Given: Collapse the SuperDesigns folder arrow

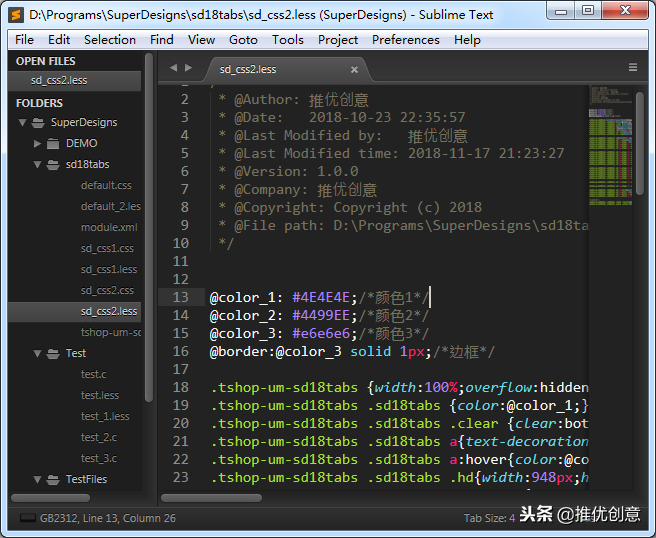Looking at the screenshot, I should [23, 123].
